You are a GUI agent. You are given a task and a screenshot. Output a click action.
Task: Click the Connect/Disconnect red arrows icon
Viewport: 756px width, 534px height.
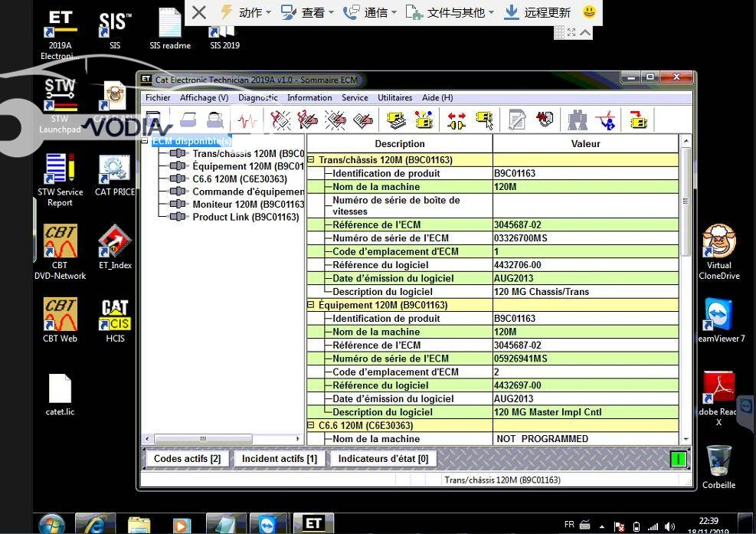(x=457, y=120)
